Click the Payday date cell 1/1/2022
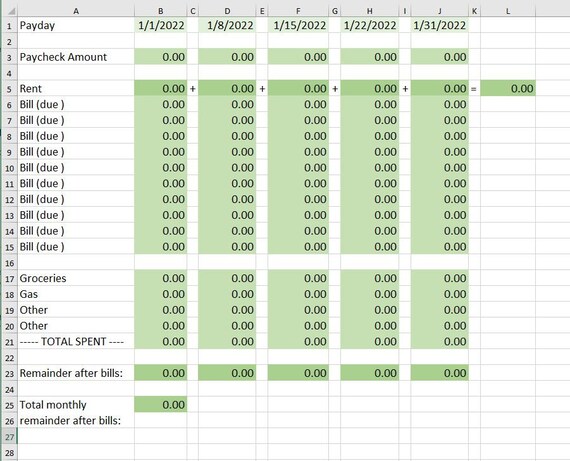 [161, 25]
